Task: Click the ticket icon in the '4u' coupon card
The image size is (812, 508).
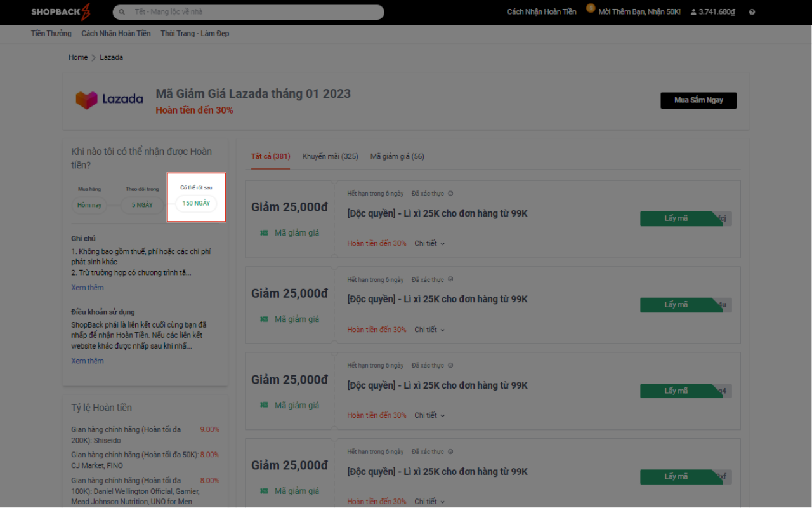Action: 264,319
